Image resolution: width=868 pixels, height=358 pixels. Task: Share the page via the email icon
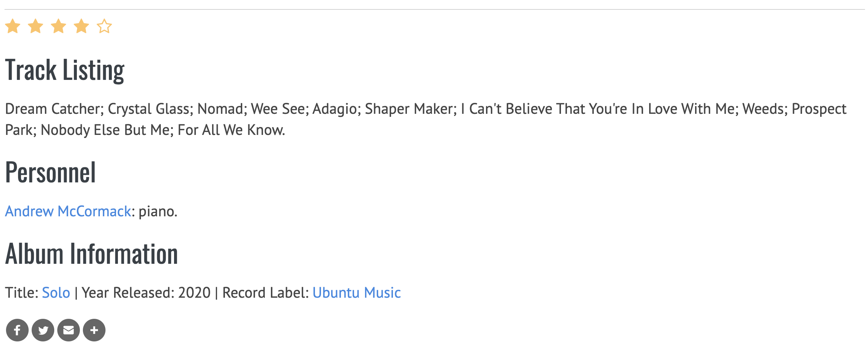[69, 330]
